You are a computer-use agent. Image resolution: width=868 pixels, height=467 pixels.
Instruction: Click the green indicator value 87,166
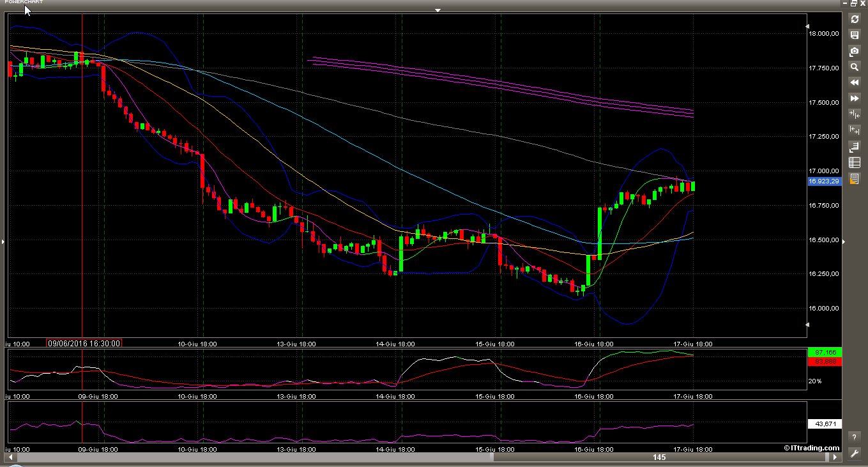(x=825, y=353)
